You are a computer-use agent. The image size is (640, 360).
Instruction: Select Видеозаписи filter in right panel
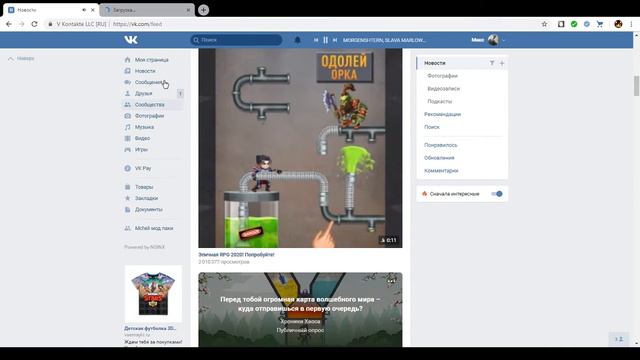tap(444, 89)
